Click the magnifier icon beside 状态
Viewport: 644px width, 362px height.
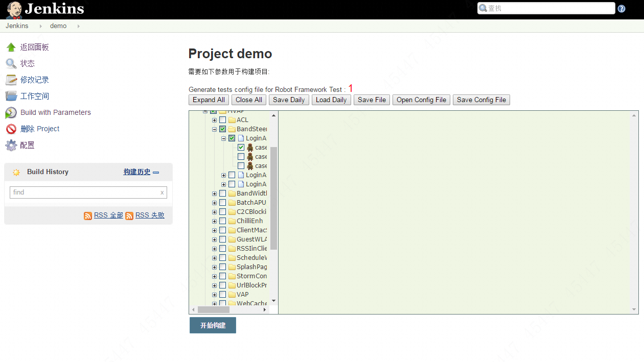pos(11,64)
